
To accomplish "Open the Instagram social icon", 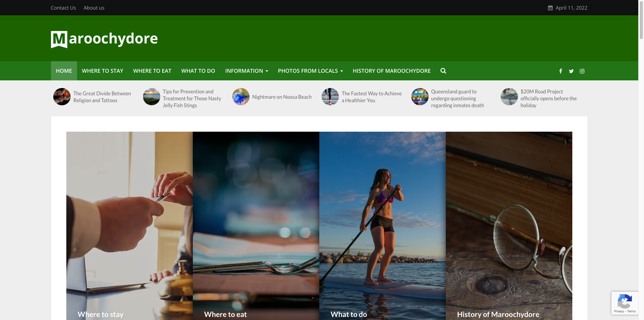I will tap(582, 71).
